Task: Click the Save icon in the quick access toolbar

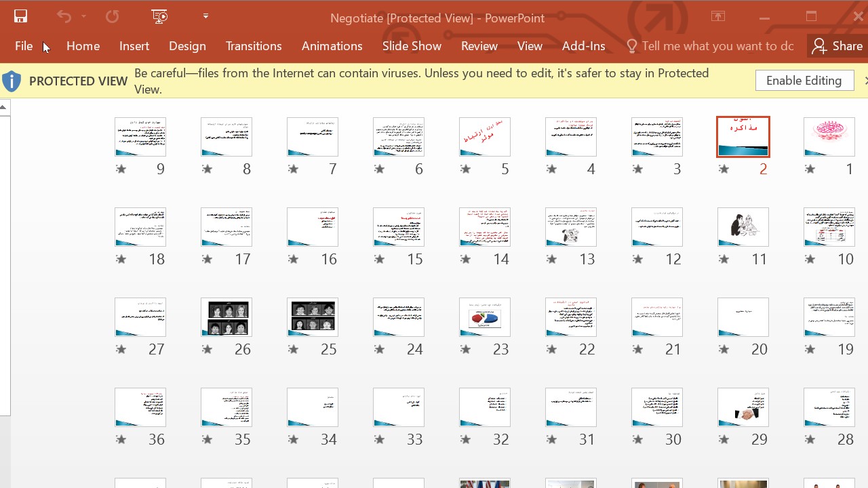Action: coord(20,17)
